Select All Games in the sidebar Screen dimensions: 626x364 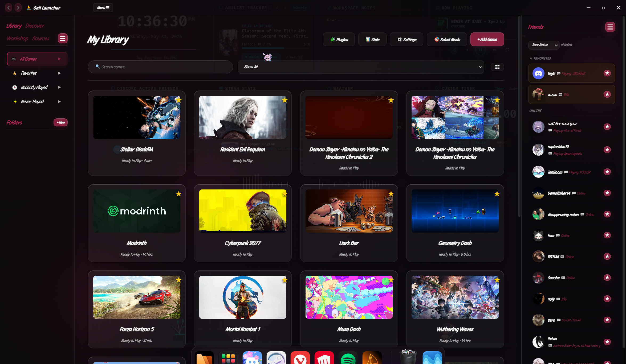point(37,59)
